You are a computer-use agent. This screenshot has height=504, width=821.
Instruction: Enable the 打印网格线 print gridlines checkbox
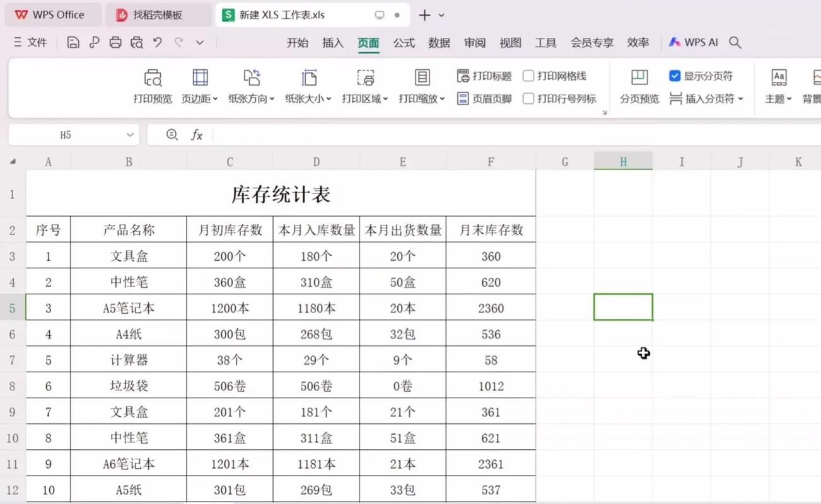click(x=528, y=76)
